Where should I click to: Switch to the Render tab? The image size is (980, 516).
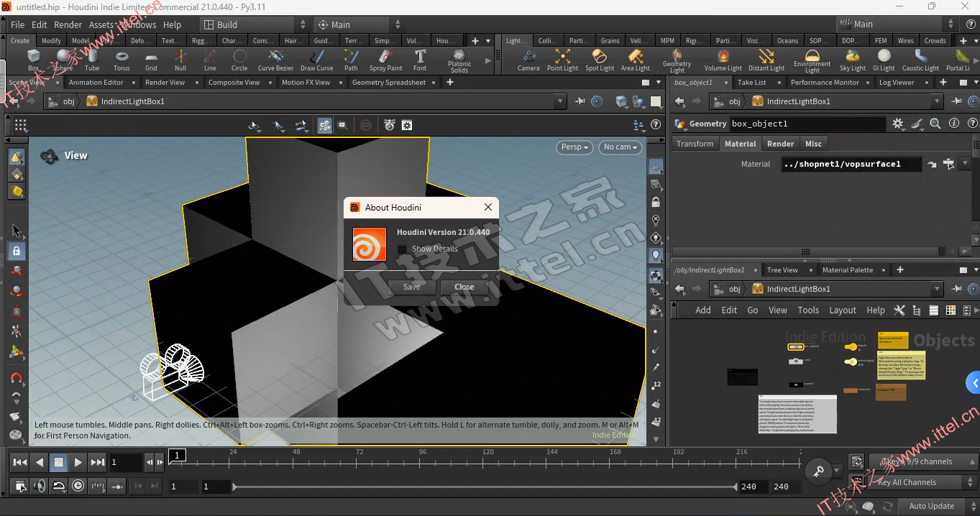(780, 144)
